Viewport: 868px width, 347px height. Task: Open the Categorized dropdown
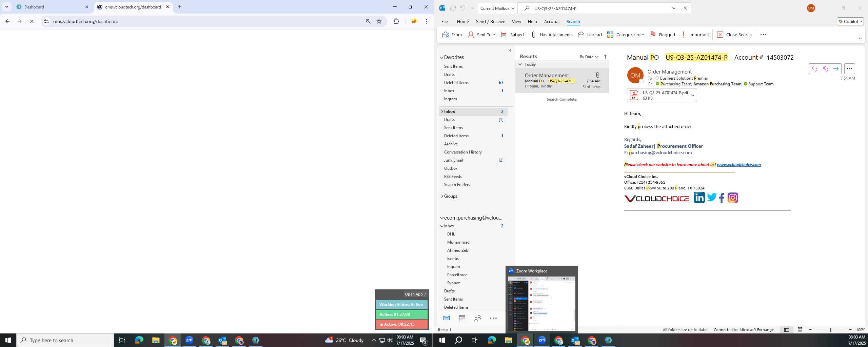coord(626,35)
